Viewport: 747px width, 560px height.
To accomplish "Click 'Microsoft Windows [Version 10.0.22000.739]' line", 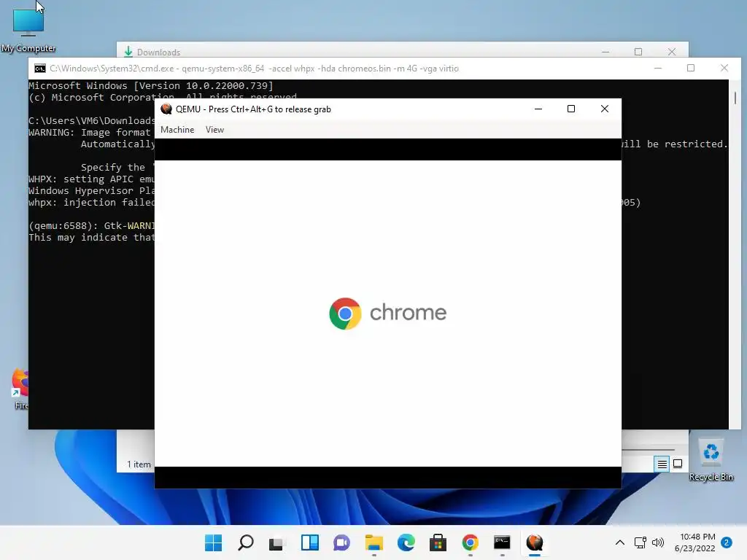I will tap(151, 86).
